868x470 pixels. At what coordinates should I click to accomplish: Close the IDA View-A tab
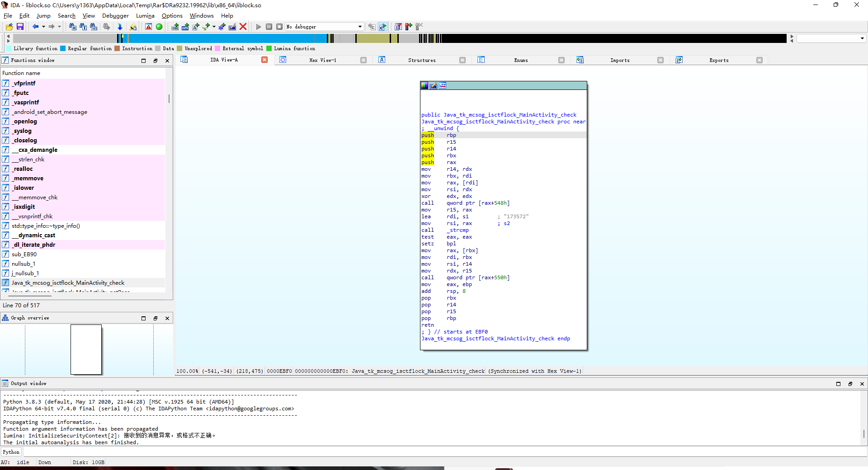point(264,60)
